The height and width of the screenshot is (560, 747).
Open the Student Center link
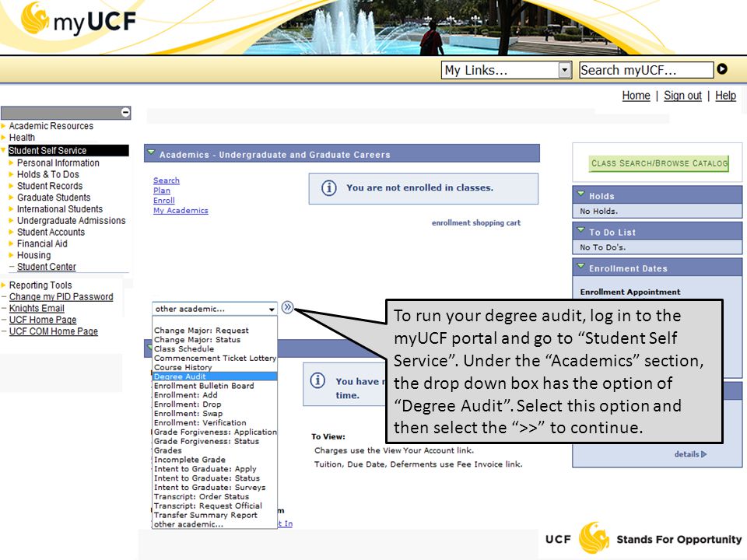pos(46,267)
